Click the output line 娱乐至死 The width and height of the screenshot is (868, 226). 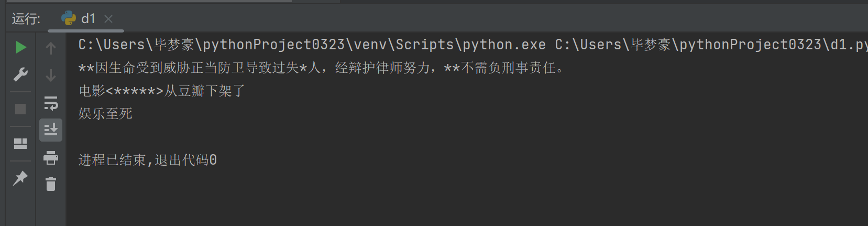pyautogui.click(x=105, y=114)
